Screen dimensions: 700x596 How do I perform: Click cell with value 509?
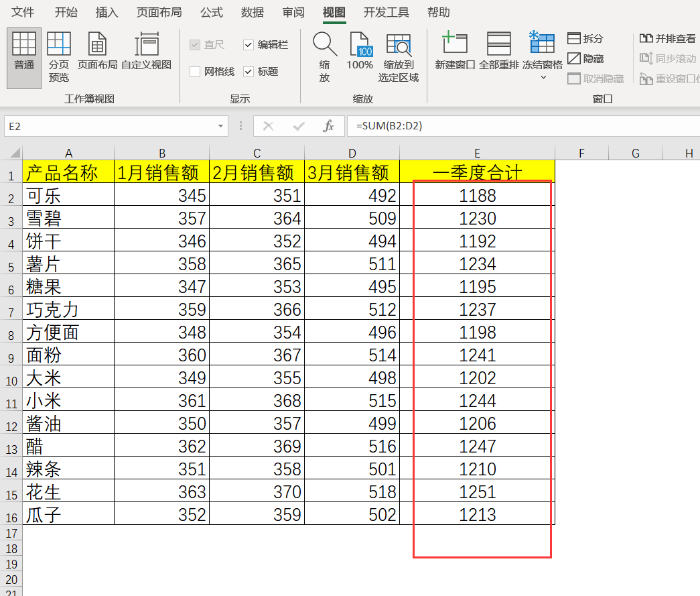pyautogui.click(x=352, y=218)
